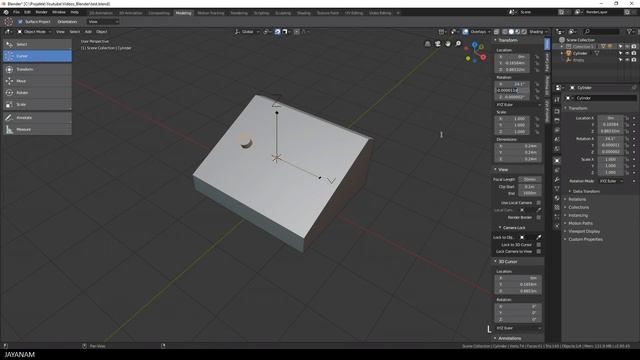Click Lock to Object eyedropper icon

pyautogui.click(x=538, y=237)
